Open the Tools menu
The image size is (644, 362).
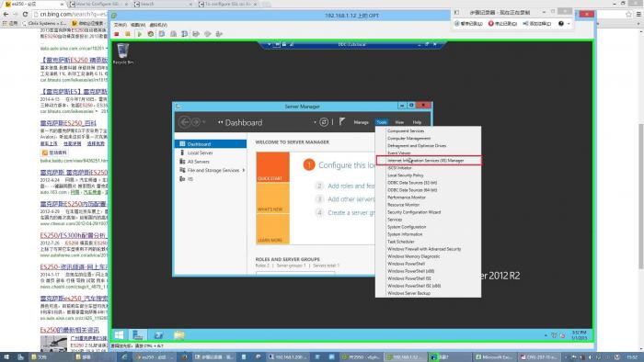(x=382, y=122)
